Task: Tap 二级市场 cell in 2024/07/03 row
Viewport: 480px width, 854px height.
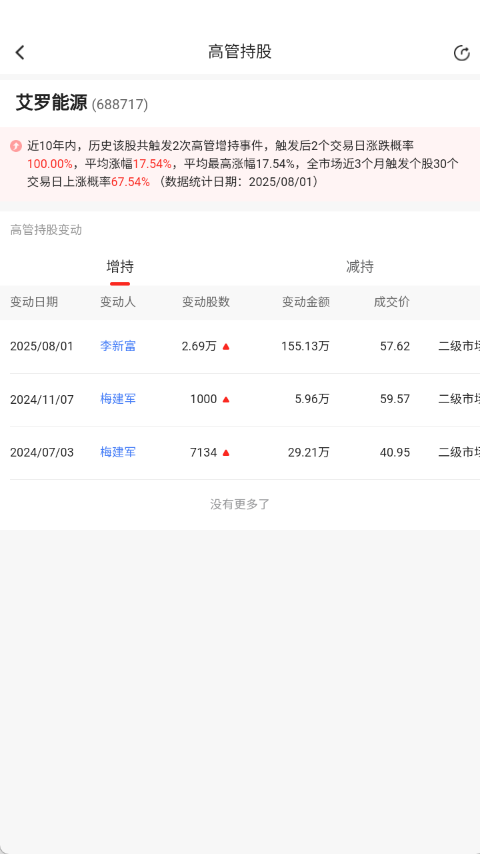Action: point(459,453)
